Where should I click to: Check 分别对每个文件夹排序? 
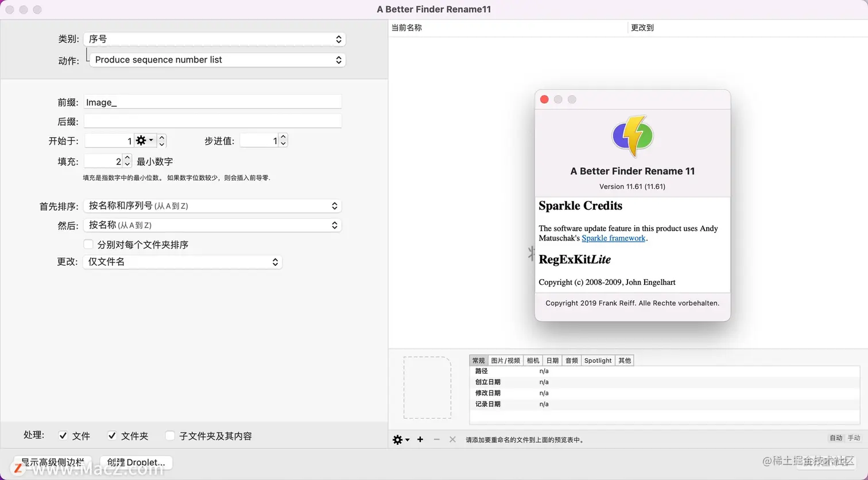(x=88, y=244)
